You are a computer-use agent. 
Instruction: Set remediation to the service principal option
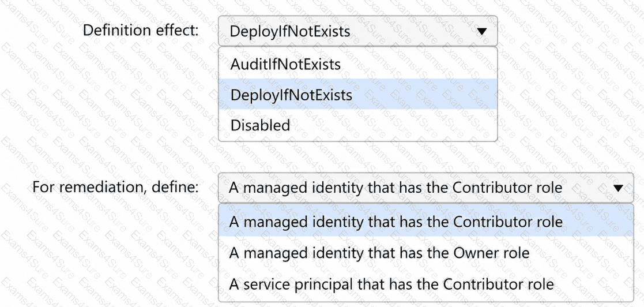pyautogui.click(x=391, y=283)
